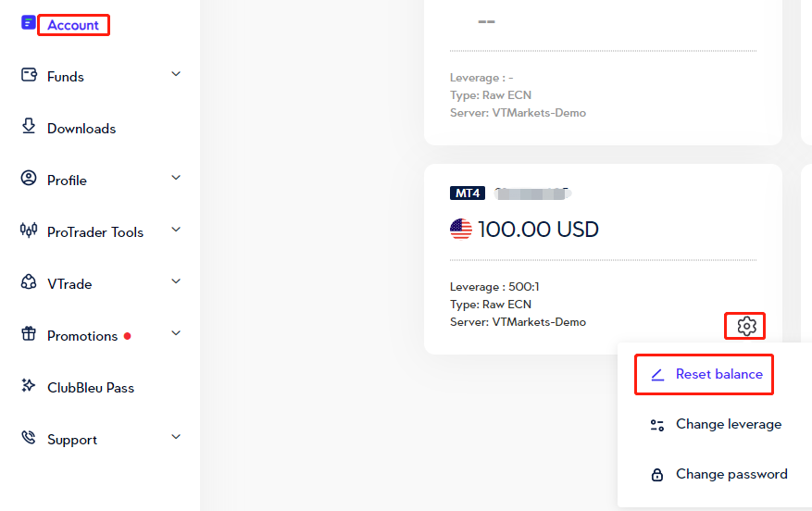Click the Support phone icon
This screenshot has height=511, width=812.
point(29,438)
